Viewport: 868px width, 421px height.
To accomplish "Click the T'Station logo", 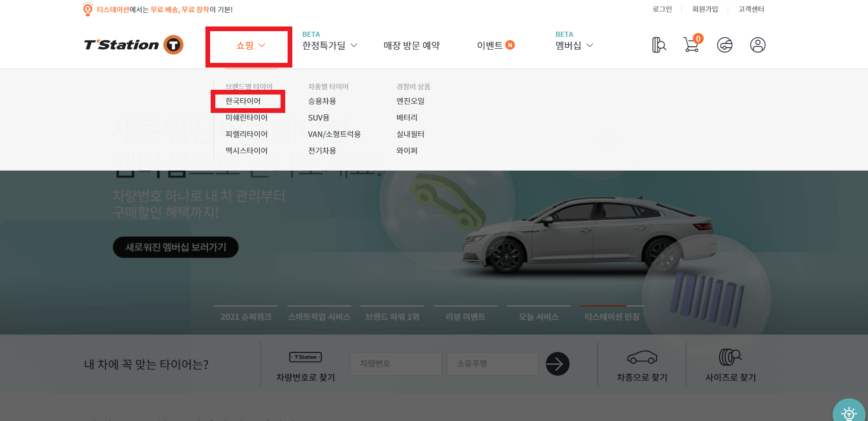I will click(x=134, y=45).
